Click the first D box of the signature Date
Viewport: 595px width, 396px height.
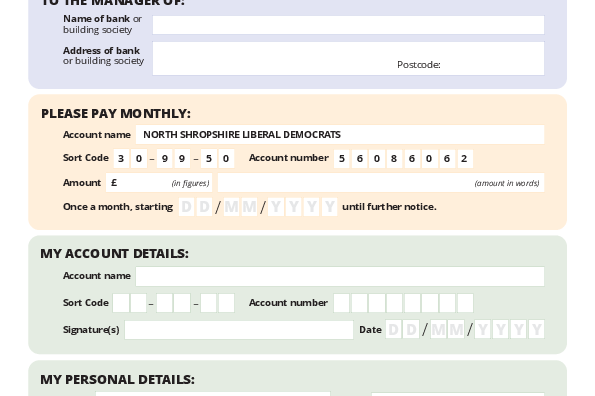[394, 329]
